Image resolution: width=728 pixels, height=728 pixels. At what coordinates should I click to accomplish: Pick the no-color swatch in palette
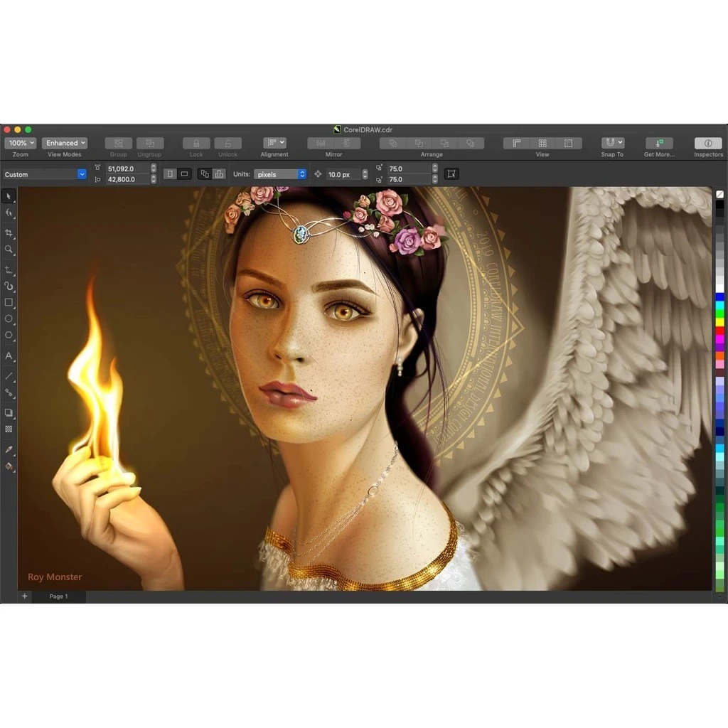click(719, 194)
